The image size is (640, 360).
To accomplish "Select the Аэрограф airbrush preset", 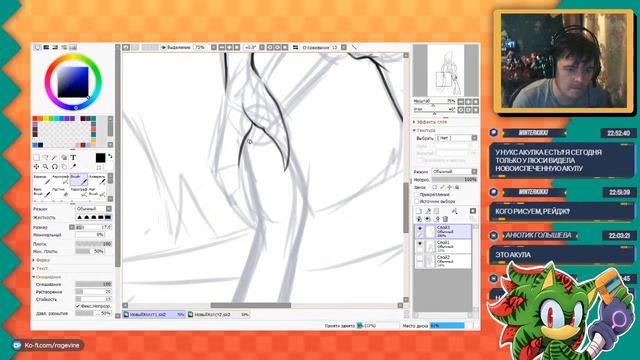I will (60, 179).
